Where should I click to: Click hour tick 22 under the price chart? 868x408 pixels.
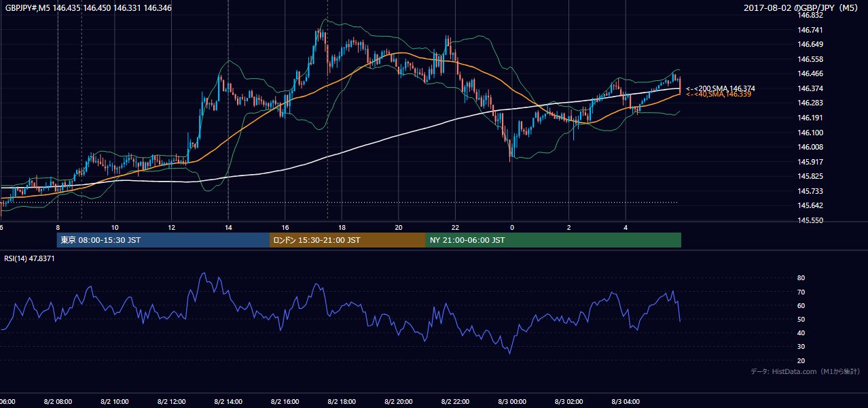(455, 227)
